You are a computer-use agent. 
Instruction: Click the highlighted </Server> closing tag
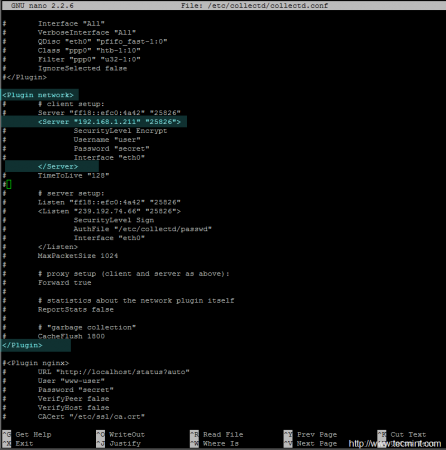tap(58, 166)
